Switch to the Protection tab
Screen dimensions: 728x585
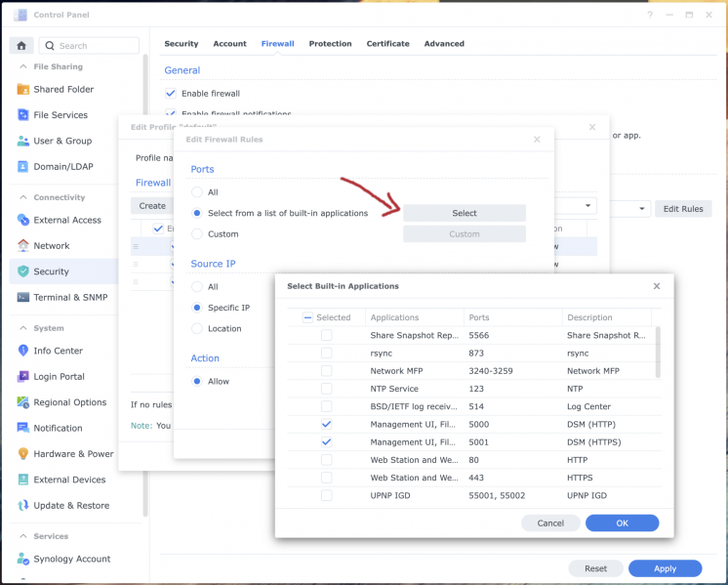tap(330, 44)
